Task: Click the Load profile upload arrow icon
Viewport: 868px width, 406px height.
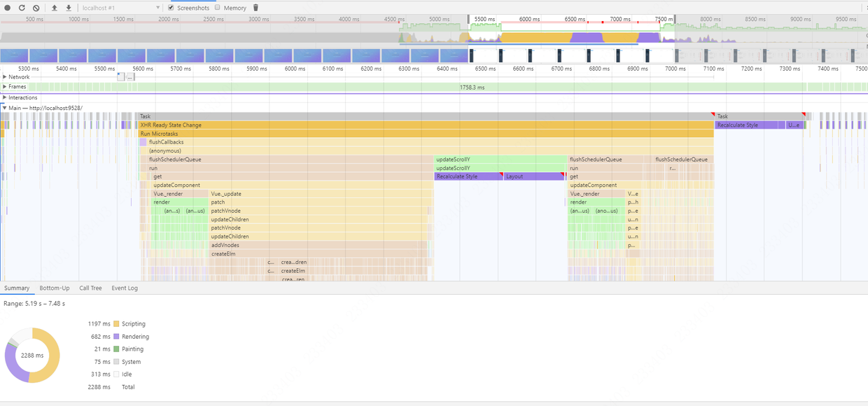Action: (55, 8)
